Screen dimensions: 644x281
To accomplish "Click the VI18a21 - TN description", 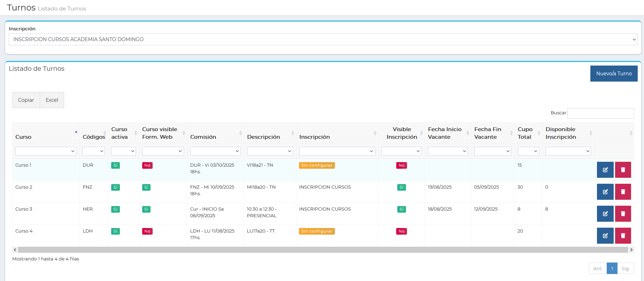I will click(260, 165).
